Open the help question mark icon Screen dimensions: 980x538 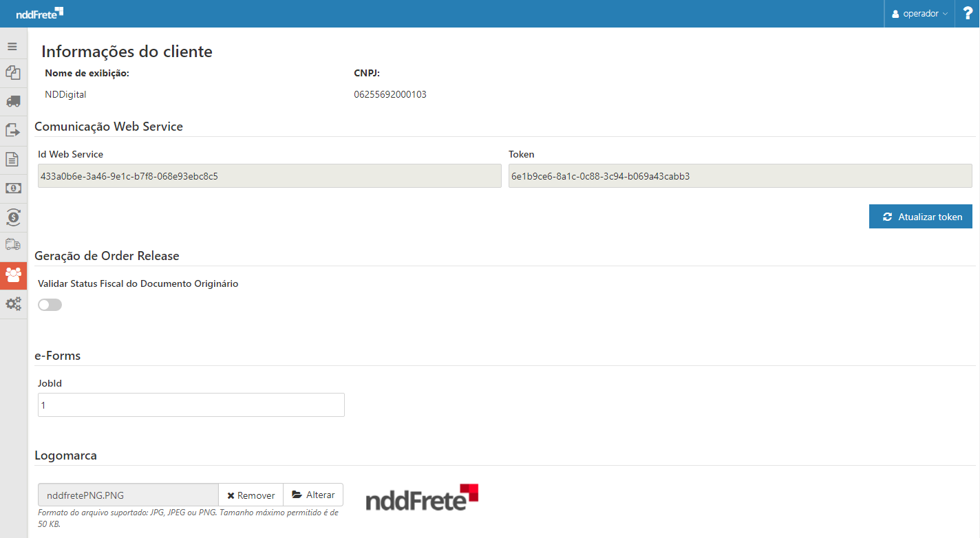pos(968,14)
